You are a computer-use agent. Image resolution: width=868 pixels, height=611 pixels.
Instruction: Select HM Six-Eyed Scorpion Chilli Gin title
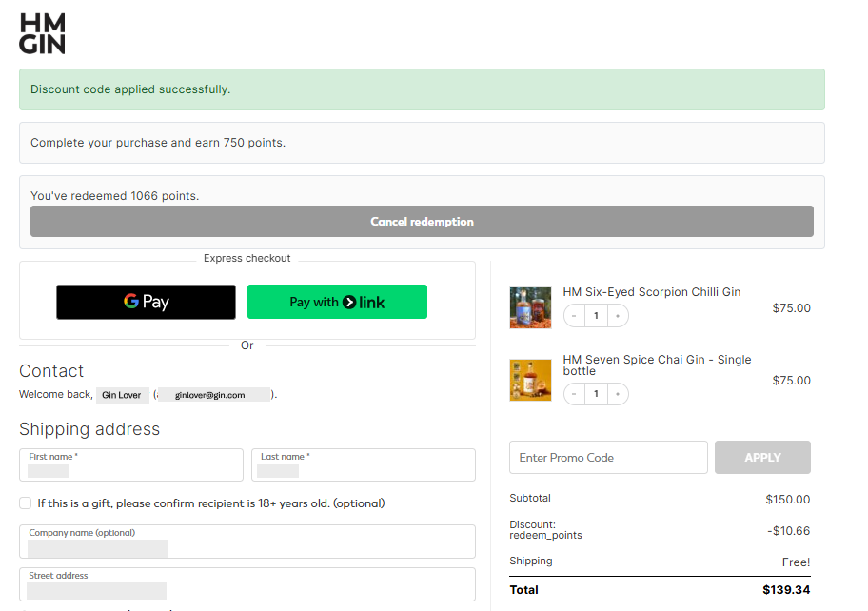[x=652, y=292]
